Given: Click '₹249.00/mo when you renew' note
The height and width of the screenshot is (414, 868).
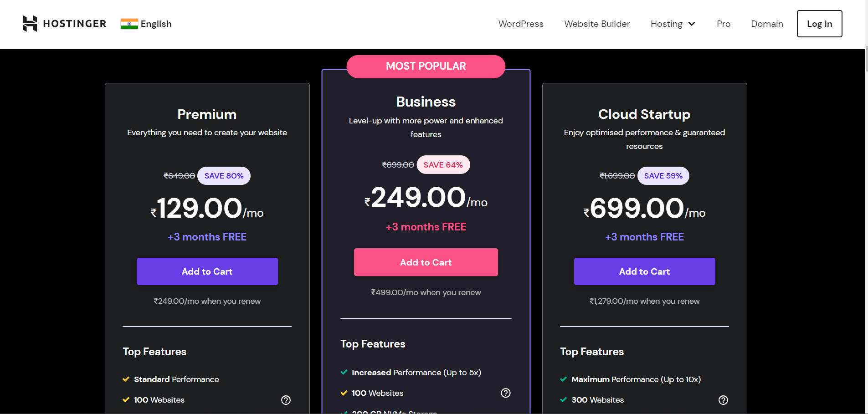Looking at the screenshot, I should pos(207,301).
